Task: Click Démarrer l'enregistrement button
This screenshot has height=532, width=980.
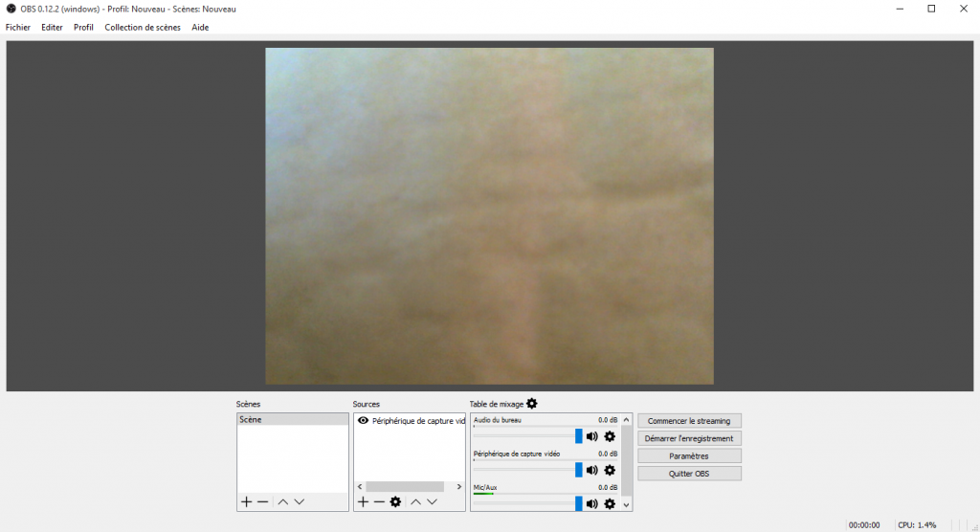Action: point(689,438)
